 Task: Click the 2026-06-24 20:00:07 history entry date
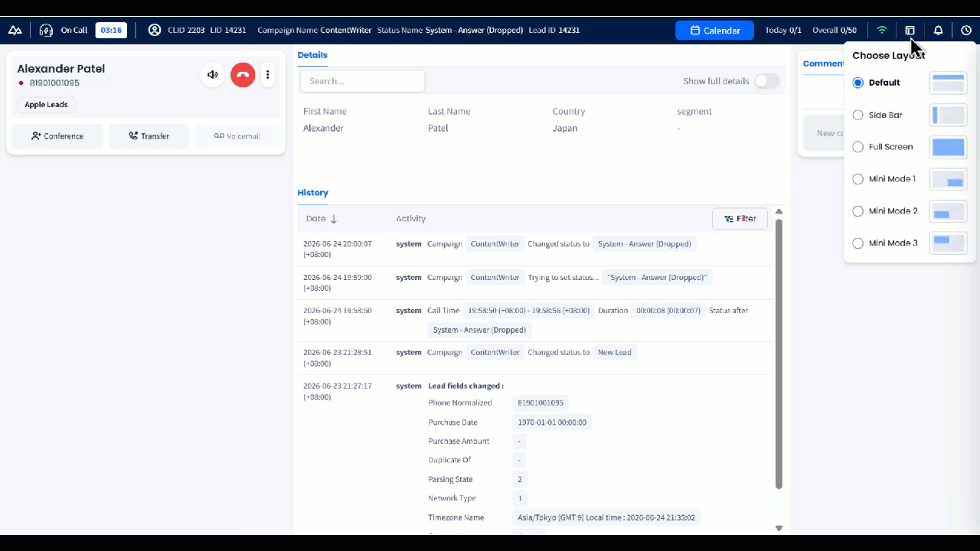point(337,249)
